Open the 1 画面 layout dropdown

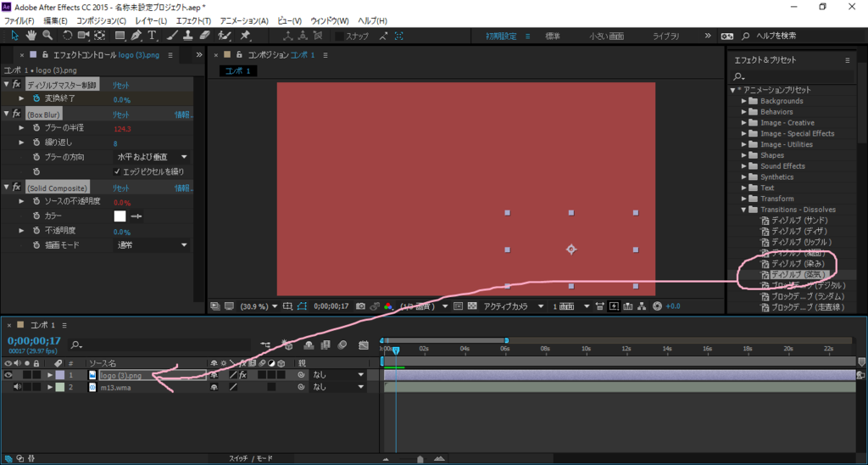(570, 306)
